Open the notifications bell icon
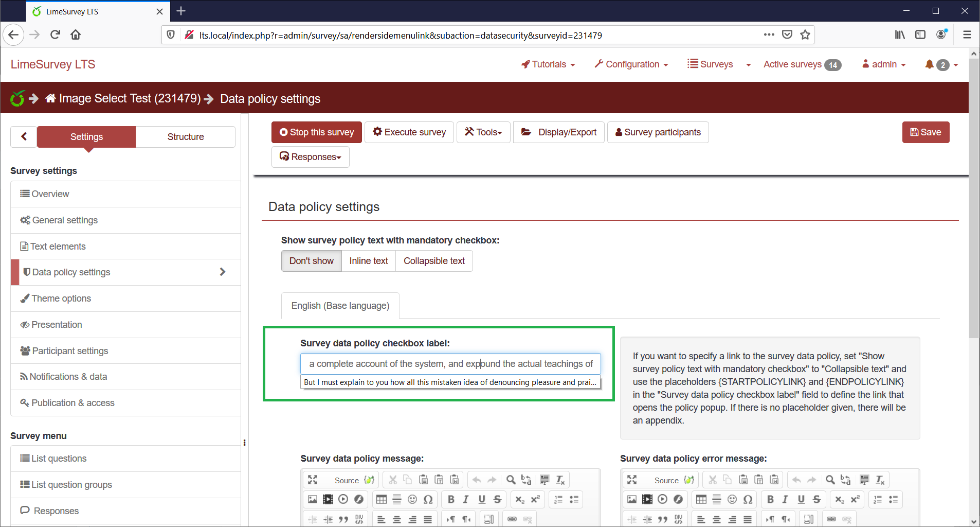This screenshot has height=527, width=980. (929, 64)
